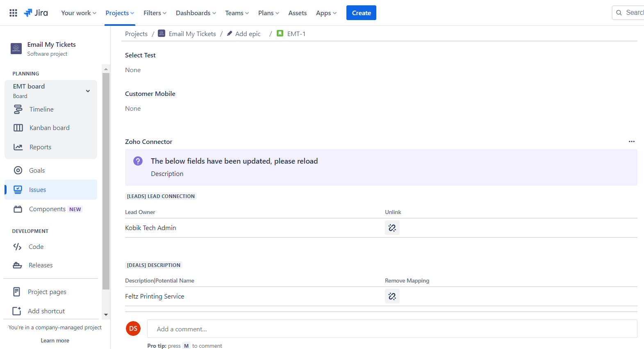The height and width of the screenshot is (349, 644).
Task: Click Select Test None value
Action: pos(133,70)
